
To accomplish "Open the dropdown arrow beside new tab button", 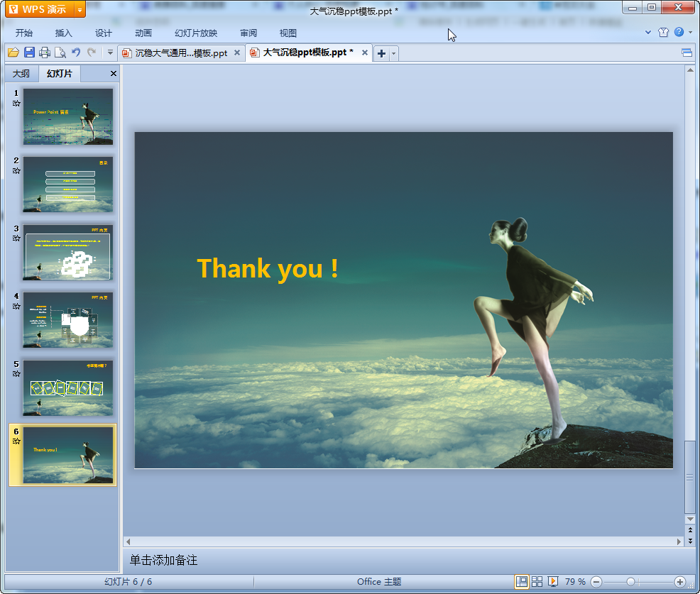I will pos(394,53).
